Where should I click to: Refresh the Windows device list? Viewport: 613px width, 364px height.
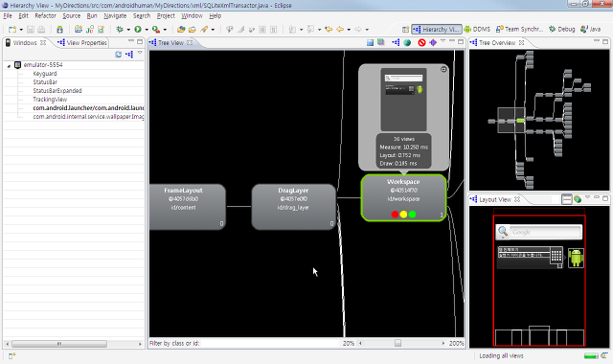point(118,55)
